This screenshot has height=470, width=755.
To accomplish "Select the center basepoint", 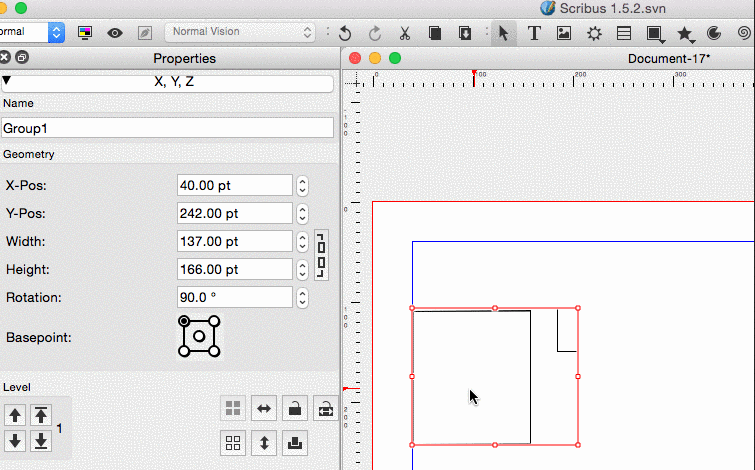I will (x=199, y=336).
